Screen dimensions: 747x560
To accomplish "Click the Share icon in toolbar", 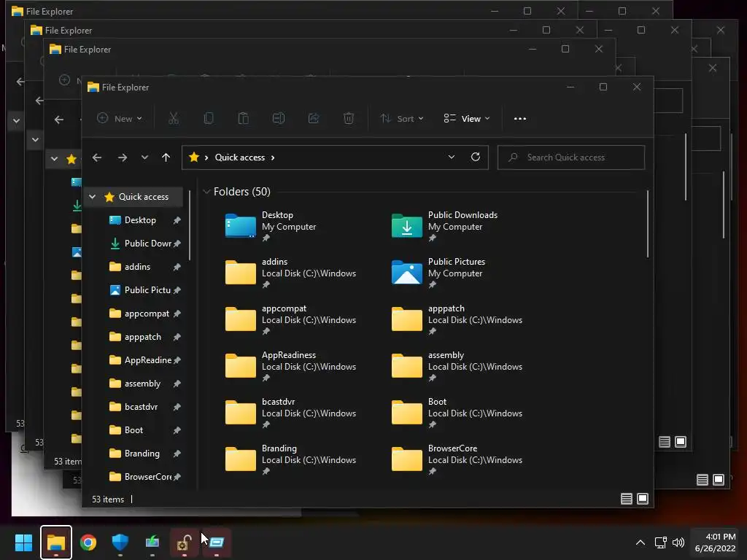I will coord(314,118).
